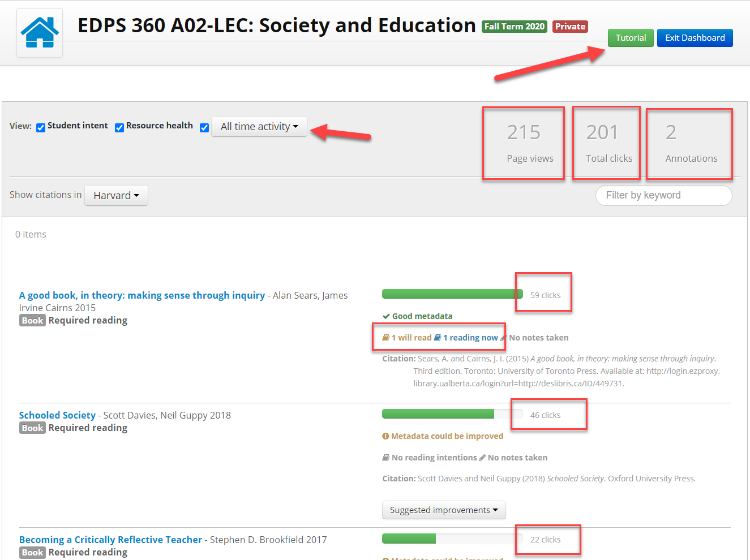Click the book icon beside '1 reading now'

pyautogui.click(x=438, y=338)
